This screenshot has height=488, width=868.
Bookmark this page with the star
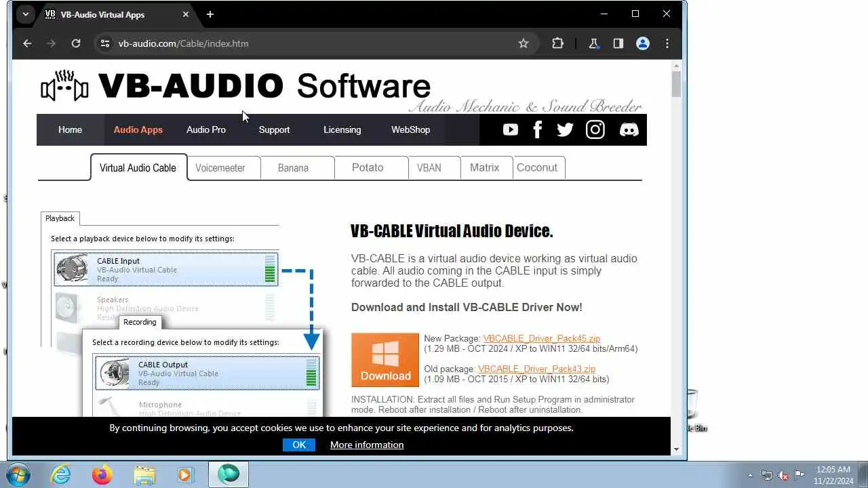coord(524,43)
